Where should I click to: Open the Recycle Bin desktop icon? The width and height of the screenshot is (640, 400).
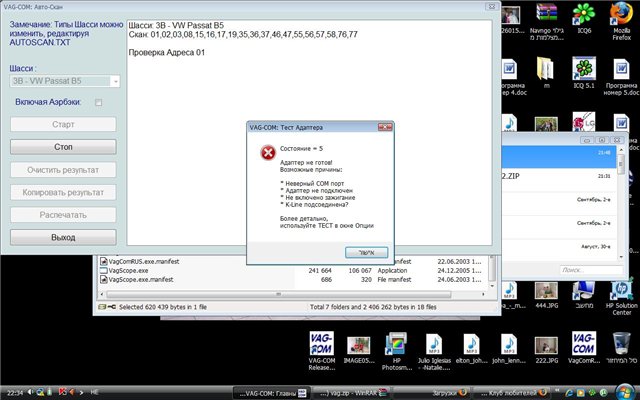(x=622, y=348)
